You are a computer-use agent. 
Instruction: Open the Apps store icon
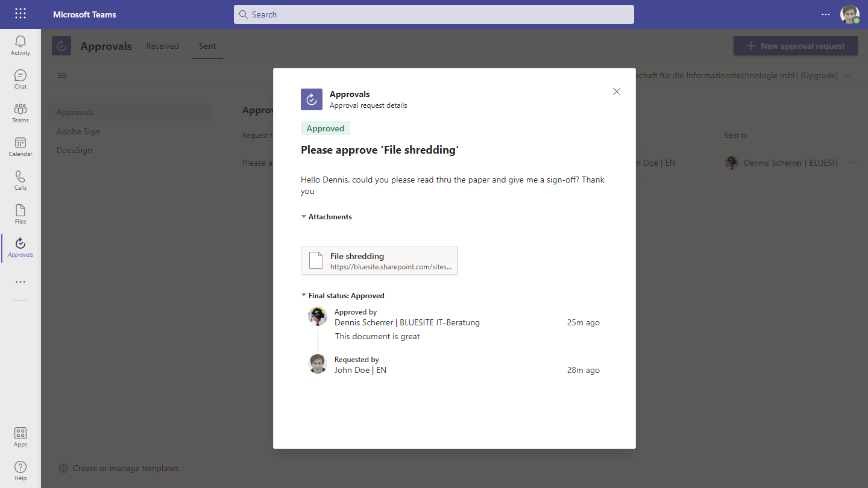click(x=20, y=436)
